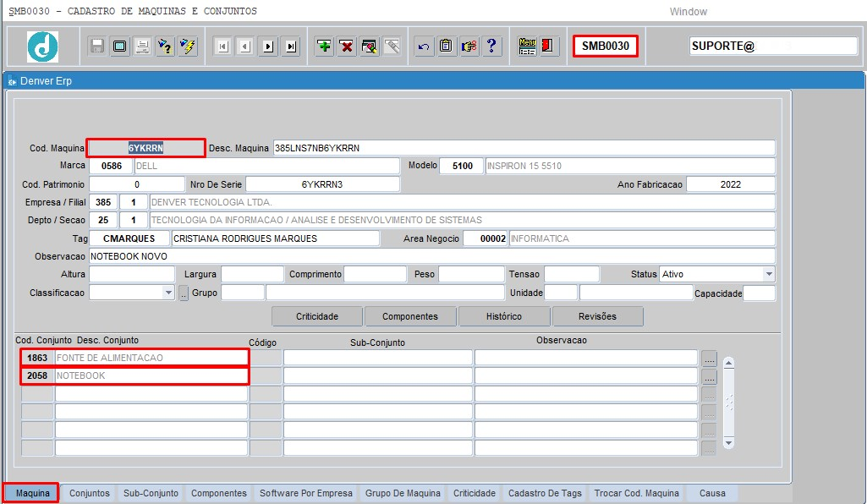Exit using the red door icon
The height and width of the screenshot is (504, 867).
tap(547, 46)
